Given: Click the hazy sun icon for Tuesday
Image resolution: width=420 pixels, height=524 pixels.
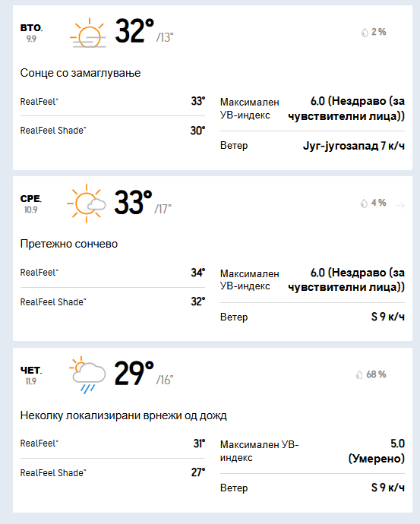Looking at the screenshot, I should click(x=88, y=33).
